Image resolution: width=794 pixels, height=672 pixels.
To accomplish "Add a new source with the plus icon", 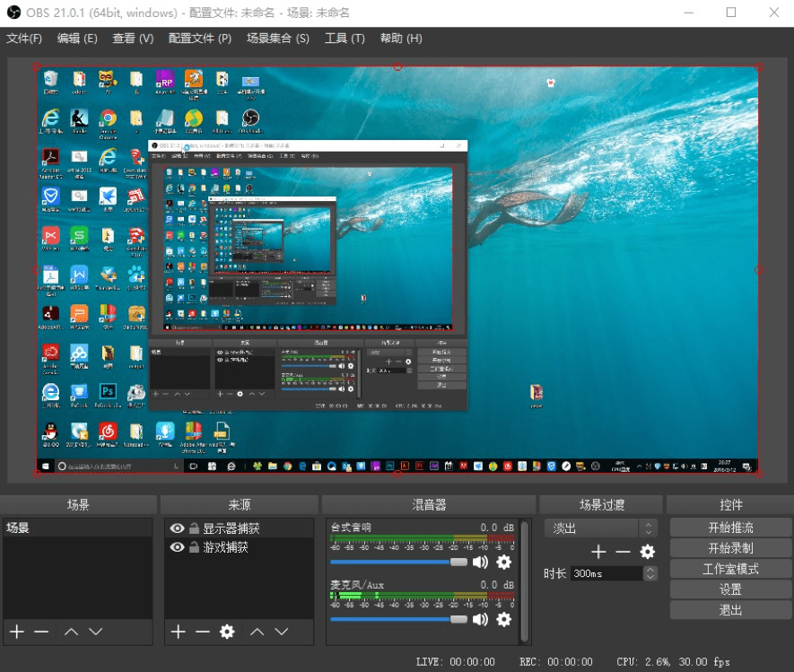I will 178,632.
